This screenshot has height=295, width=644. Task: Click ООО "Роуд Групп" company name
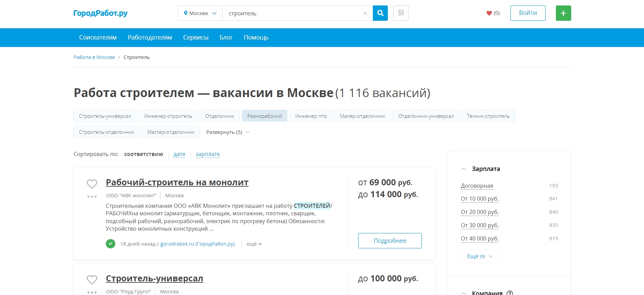[x=129, y=292]
